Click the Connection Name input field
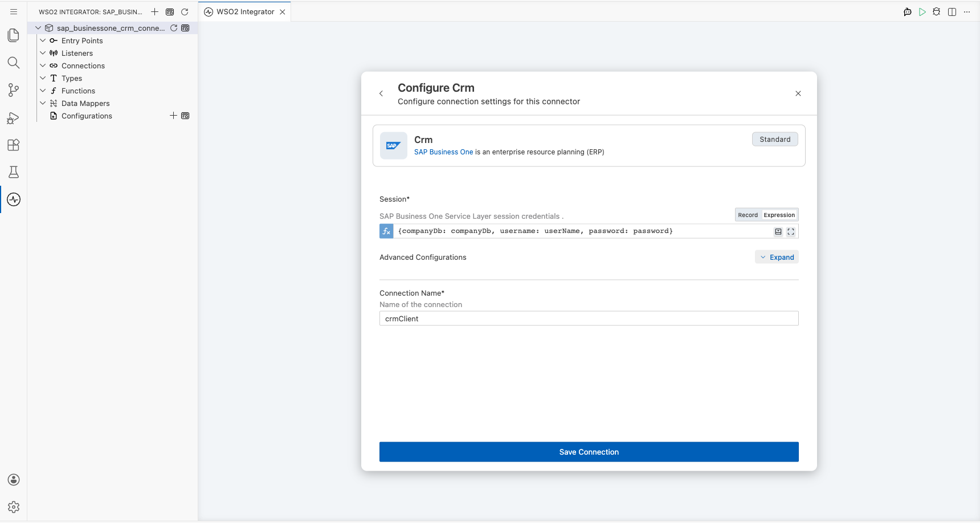 click(x=589, y=318)
